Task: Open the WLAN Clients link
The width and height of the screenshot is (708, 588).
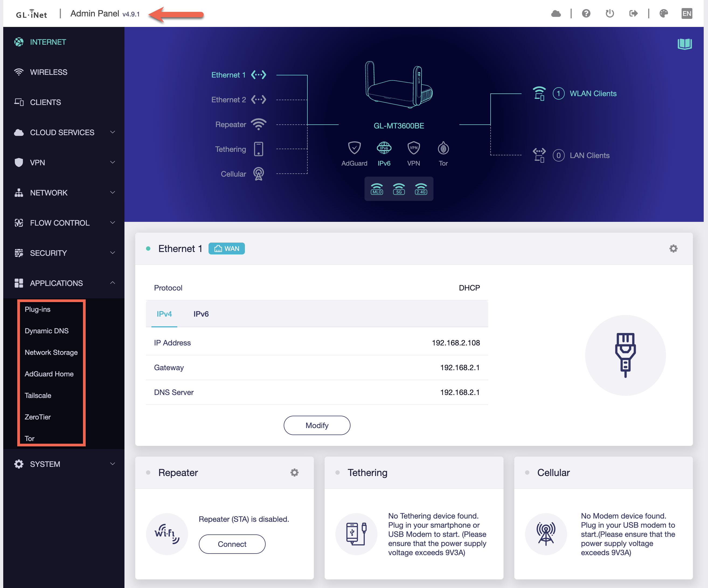Action: tap(593, 93)
